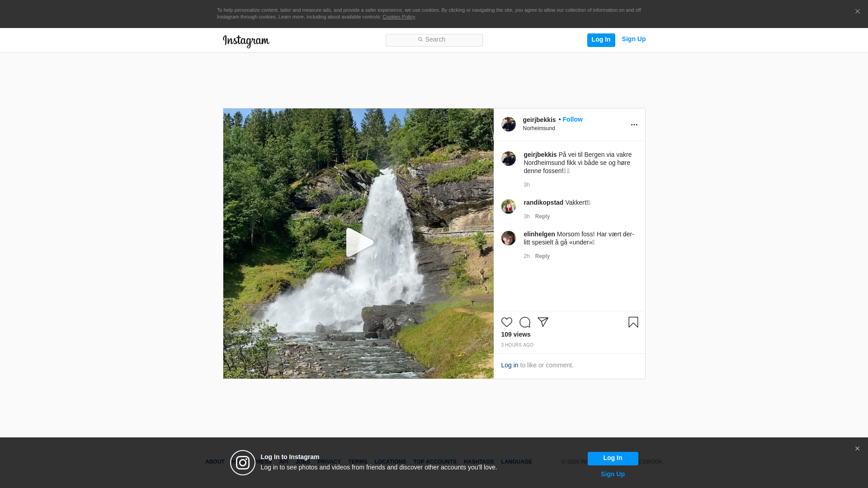Click Instagram camera icon in login banner

243,463
